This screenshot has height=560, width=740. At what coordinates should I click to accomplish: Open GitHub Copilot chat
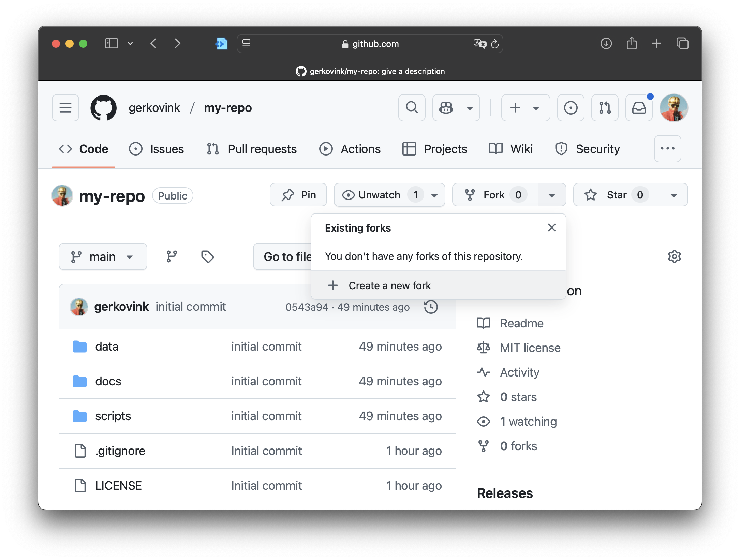[446, 108]
